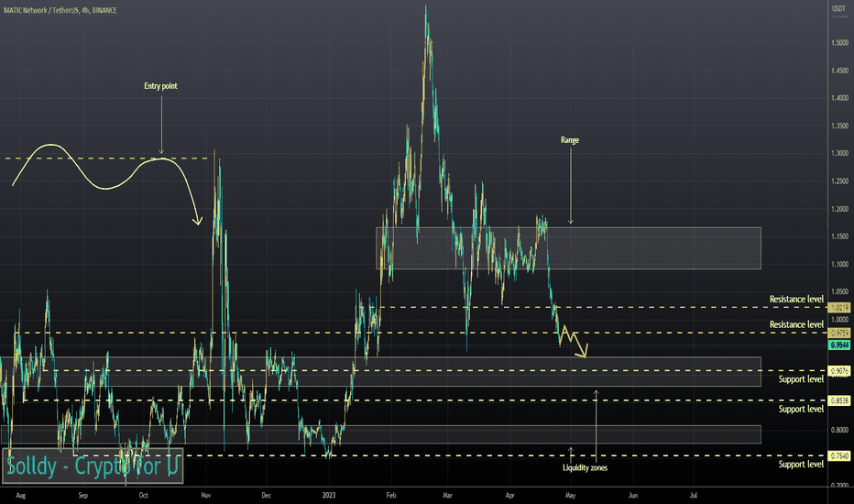Screen dimensions: 854x504
Task: Click the 'Dec' label on the time axis
Action: pos(266,496)
